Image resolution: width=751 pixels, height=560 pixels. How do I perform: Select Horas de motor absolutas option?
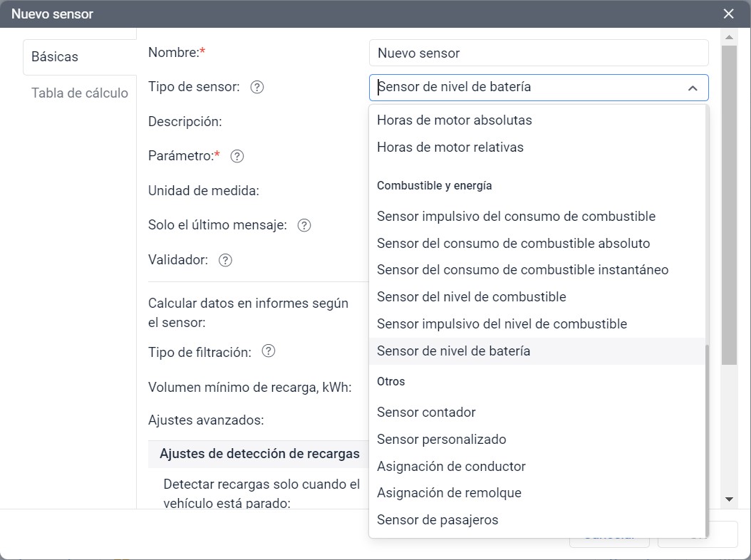(x=454, y=120)
